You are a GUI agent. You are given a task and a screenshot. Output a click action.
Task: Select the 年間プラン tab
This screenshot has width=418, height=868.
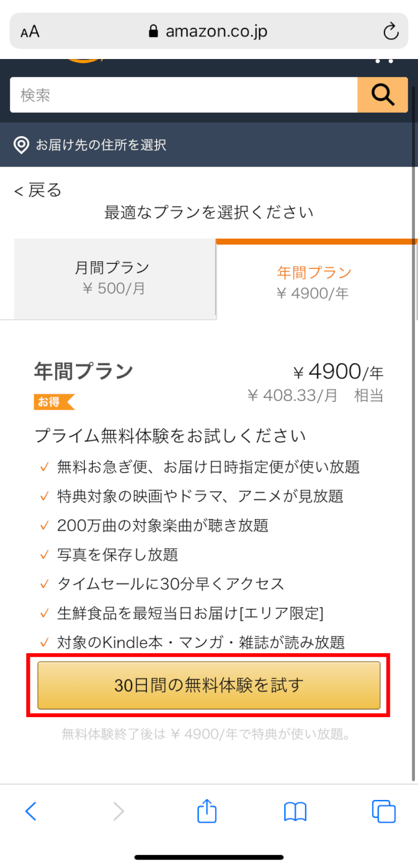coord(314,282)
